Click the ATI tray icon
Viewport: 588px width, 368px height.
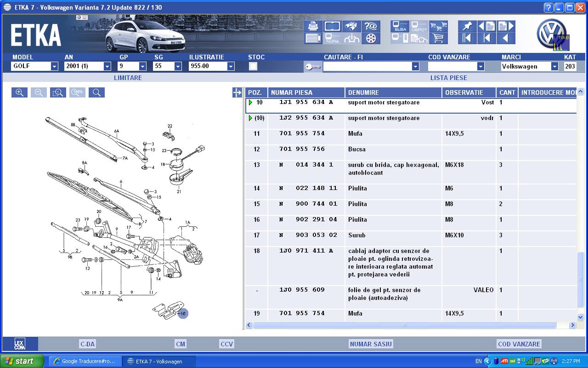coord(504,361)
